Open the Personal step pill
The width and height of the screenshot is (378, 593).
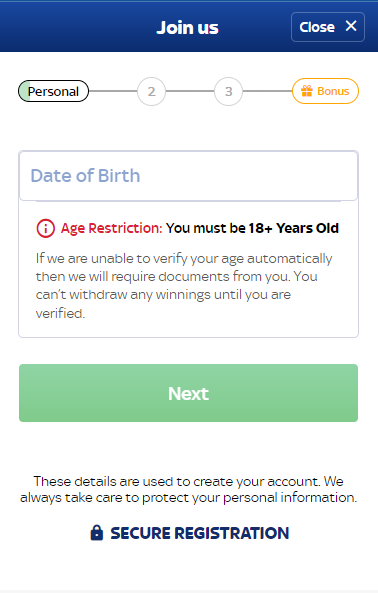53,91
